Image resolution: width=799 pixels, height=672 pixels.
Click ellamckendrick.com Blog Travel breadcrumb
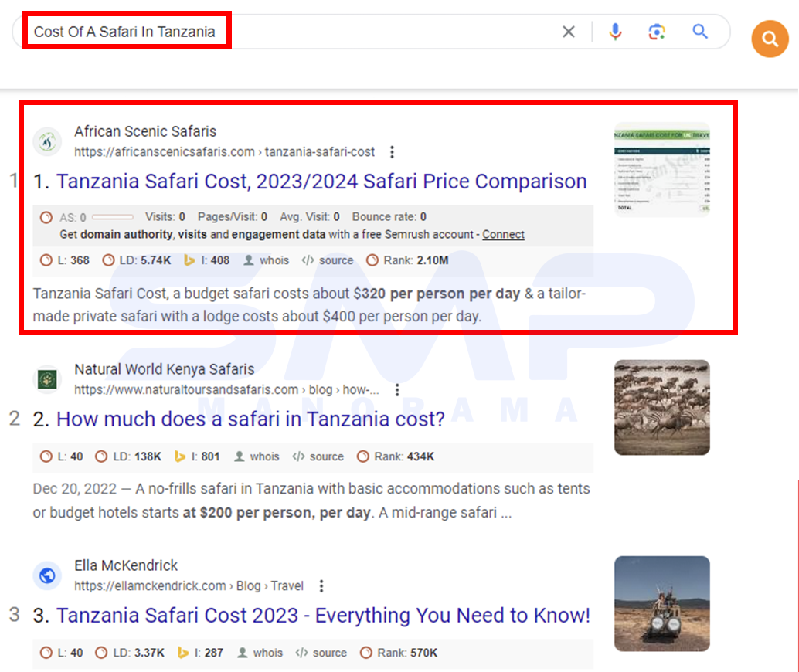click(189, 586)
